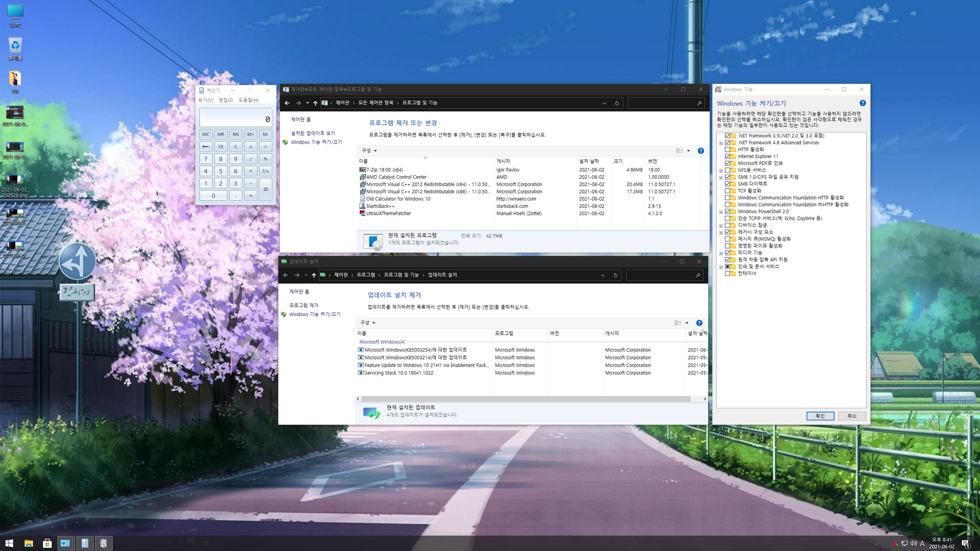This screenshot has width=980, height=551.
Task: Select StartIsBack++ program entry
Action: (x=380, y=206)
